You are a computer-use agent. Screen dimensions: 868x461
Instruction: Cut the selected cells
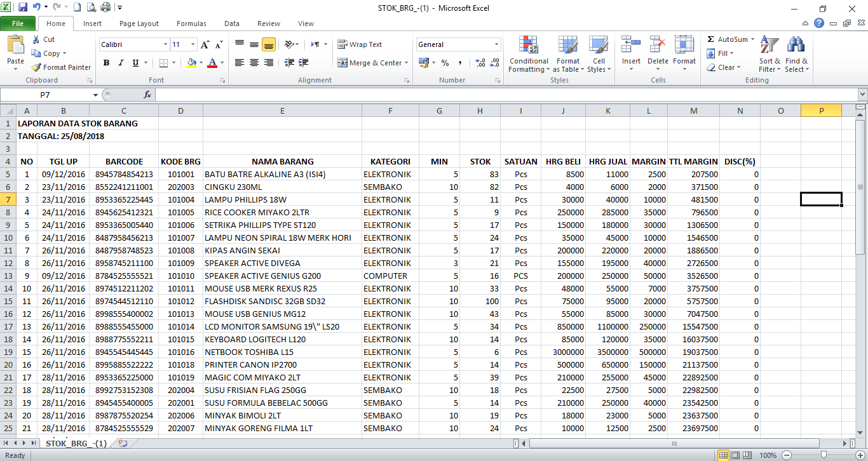coord(43,39)
